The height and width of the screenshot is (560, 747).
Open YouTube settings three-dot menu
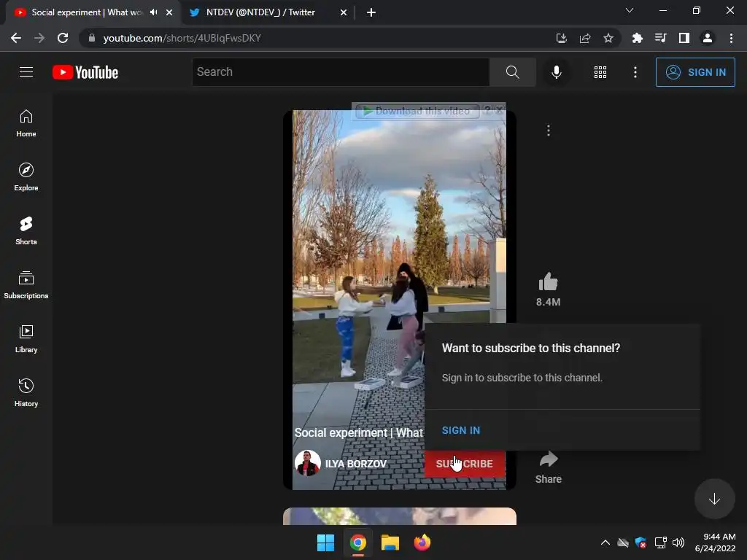click(635, 72)
